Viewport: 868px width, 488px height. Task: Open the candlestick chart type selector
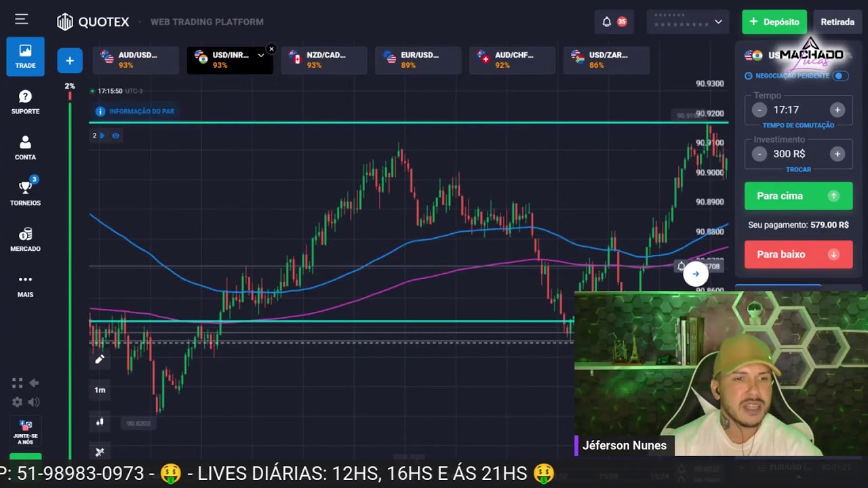pos(100,422)
